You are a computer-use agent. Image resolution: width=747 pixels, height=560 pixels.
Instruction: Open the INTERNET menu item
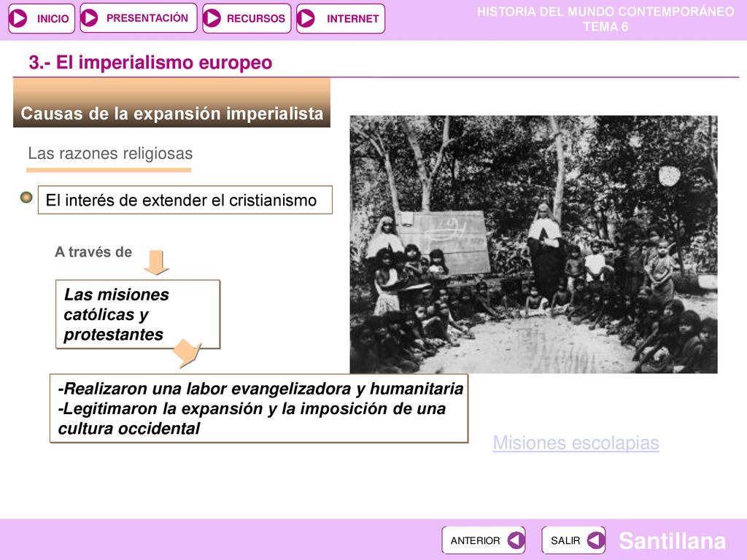[340, 18]
